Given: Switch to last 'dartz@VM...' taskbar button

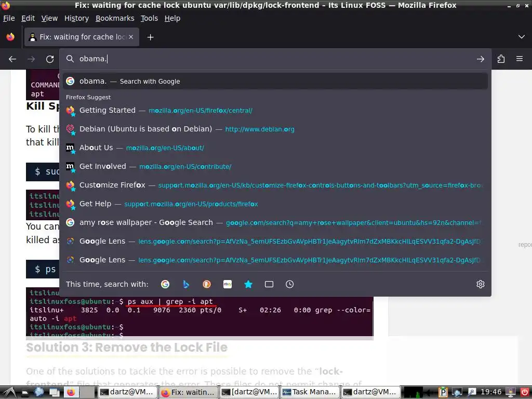Looking at the screenshot, I should pos(370,392).
